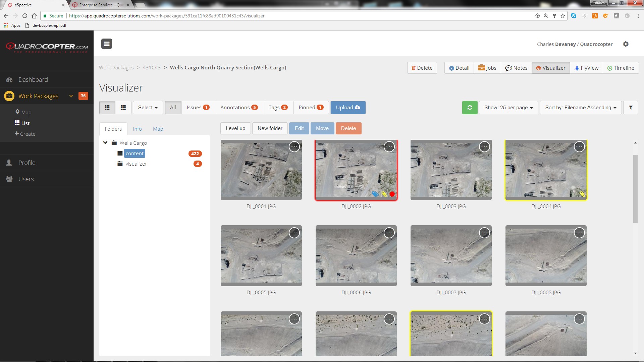Toggle the All filter button
Image resolution: width=644 pixels, height=362 pixels.
point(173,108)
